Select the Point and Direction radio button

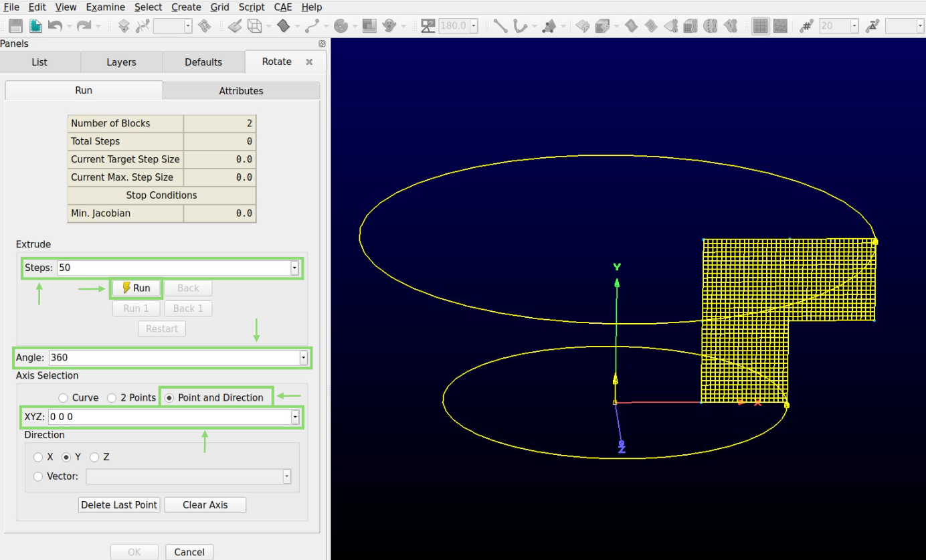coord(169,398)
